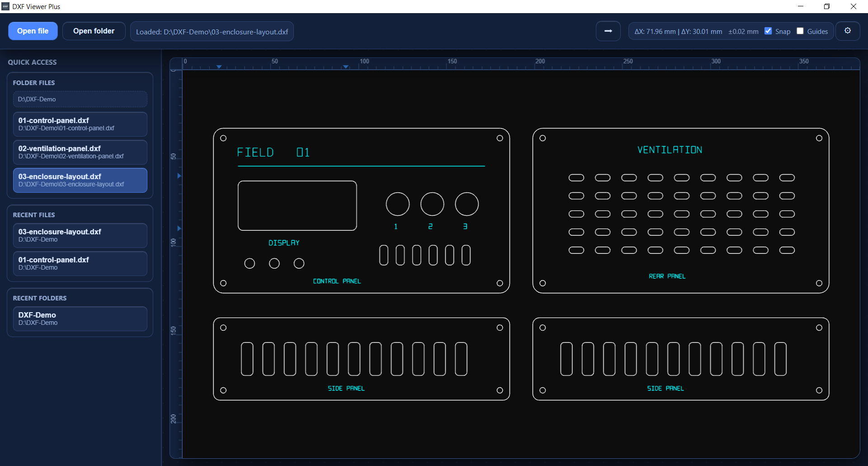
Task: Click the ±0.02 mm tolerance value
Action: pyautogui.click(x=743, y=32)
